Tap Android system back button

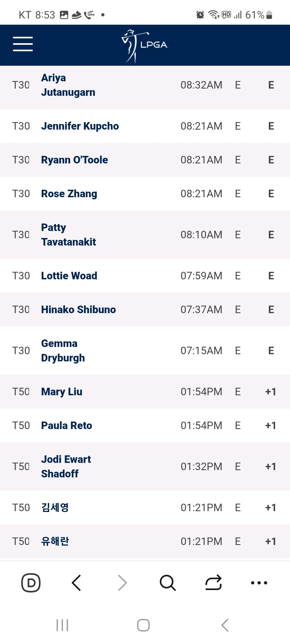225,625
